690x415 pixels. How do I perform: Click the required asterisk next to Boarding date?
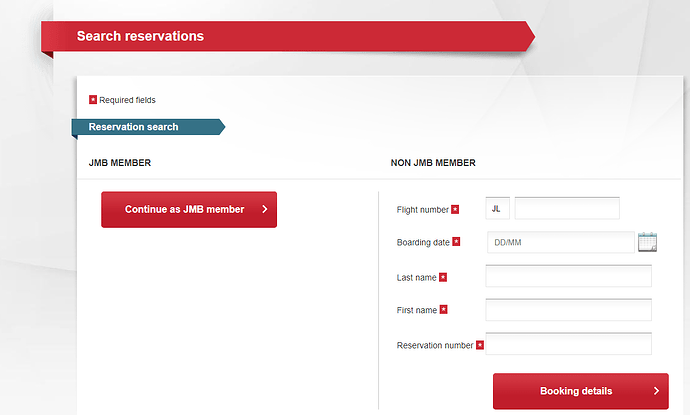coord(457,242)
